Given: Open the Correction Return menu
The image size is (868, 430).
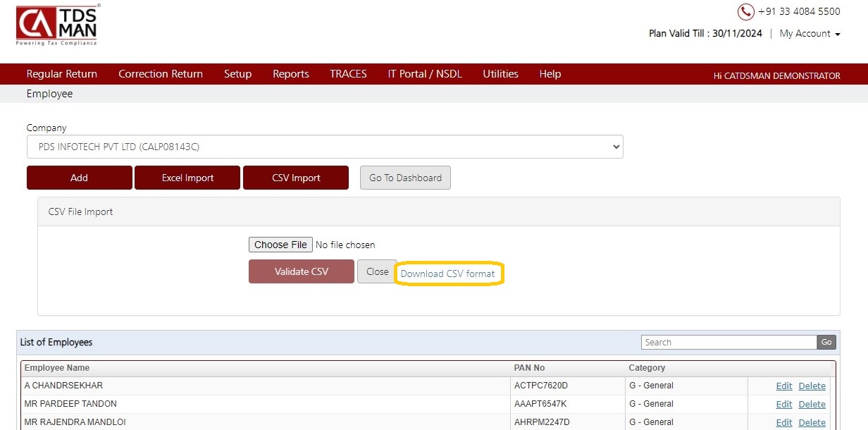Looking at the screenshot, I should pyautogui.click(x=161, y=74).
